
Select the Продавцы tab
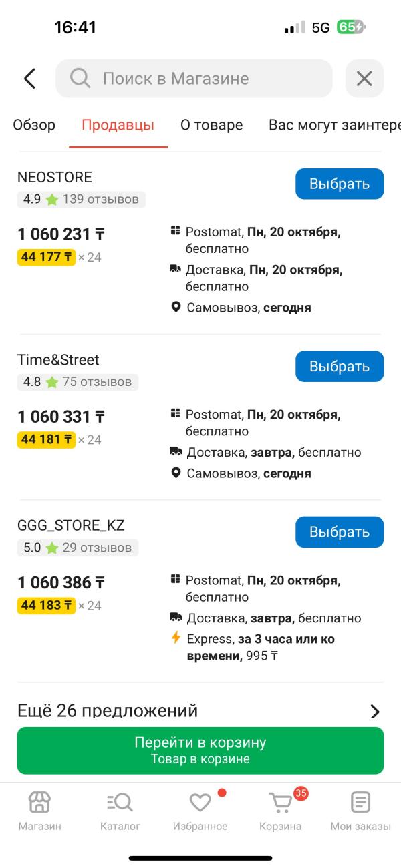[x=118, y=125]
